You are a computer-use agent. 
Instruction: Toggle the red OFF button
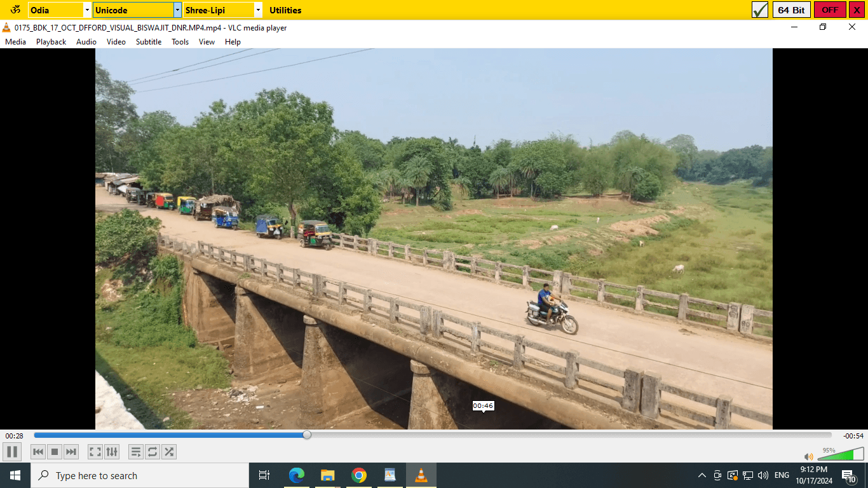[x=830, y=10]
